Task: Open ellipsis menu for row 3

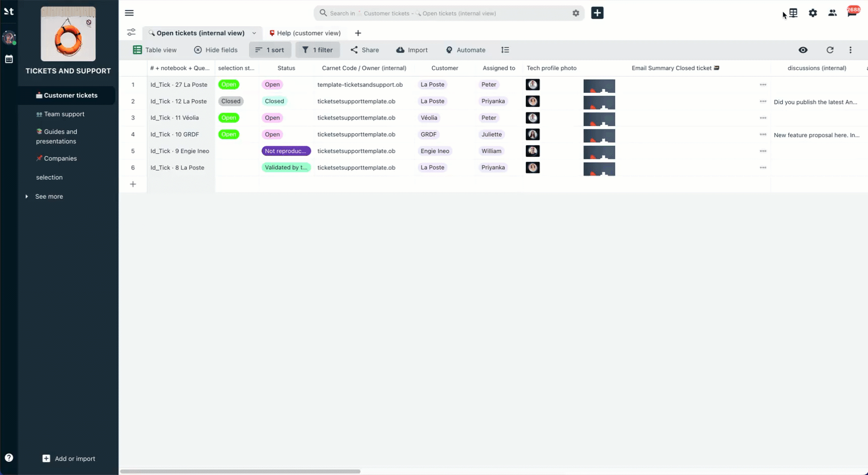Action: tap(763, 118)
